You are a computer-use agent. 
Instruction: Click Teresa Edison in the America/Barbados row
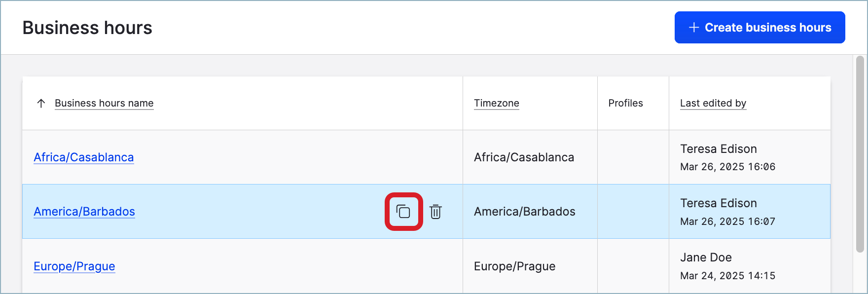718,203
